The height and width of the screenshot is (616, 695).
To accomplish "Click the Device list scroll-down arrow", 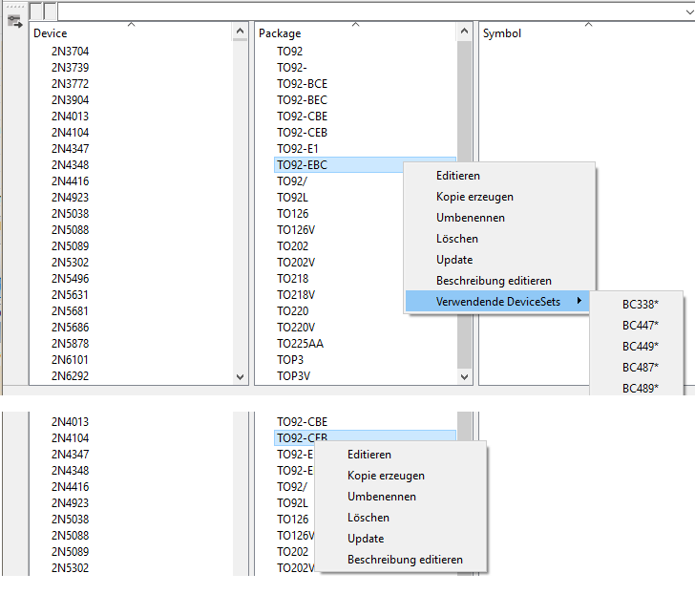I will [x=240, y=377].
